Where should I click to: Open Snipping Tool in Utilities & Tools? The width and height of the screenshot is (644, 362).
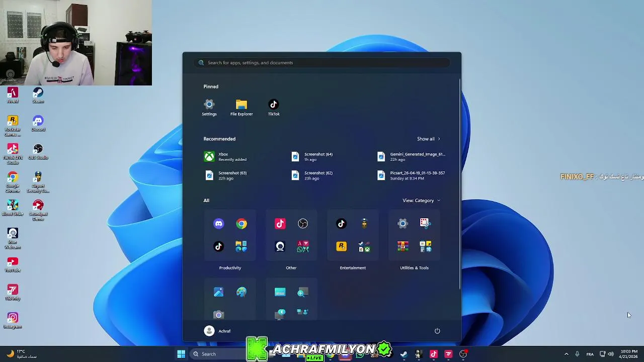(x=425, y=224)
